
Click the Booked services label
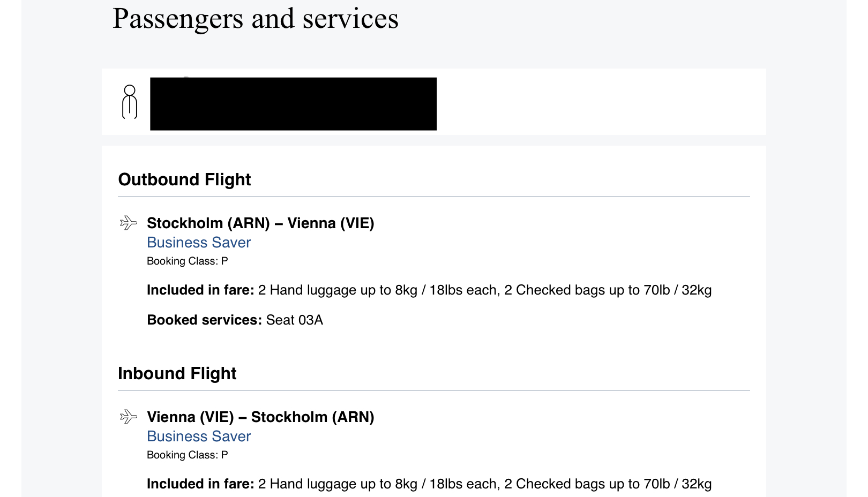pyautogui.click(x=204, y=320)
